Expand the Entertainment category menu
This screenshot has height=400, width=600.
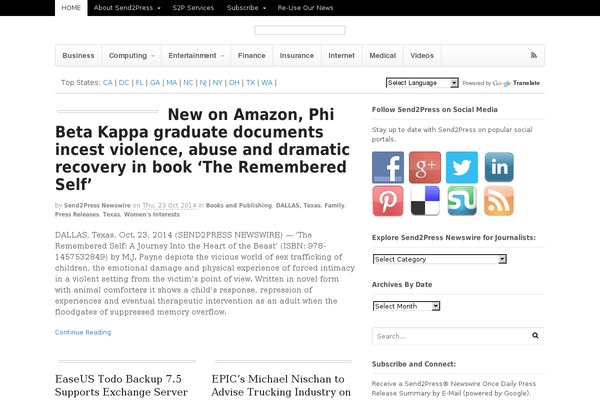(x=196, y=56)
